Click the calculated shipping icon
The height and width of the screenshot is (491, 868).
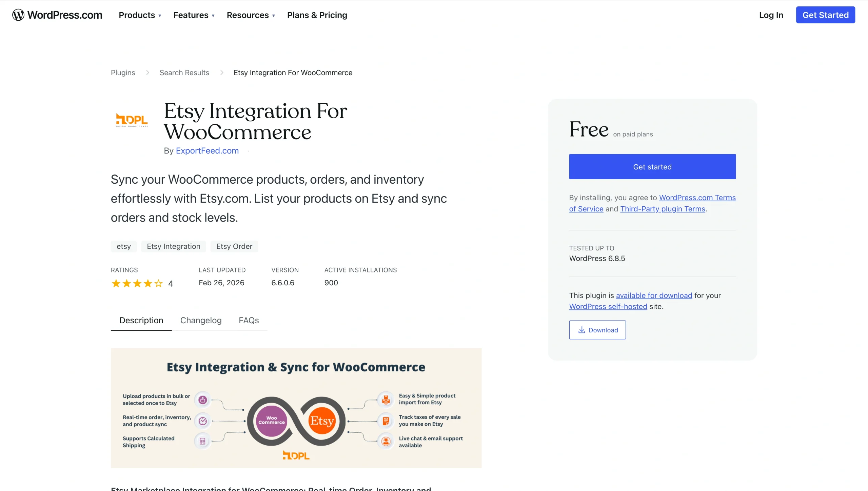(x=202, y=441)
